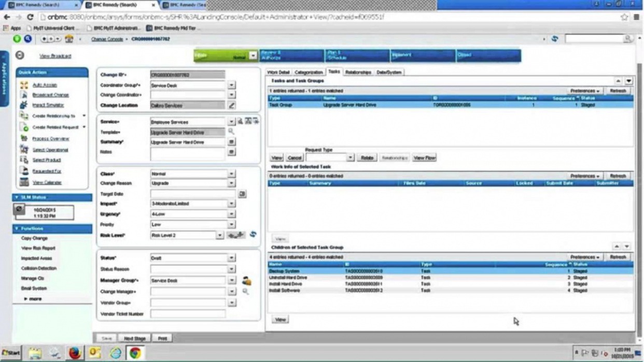Click the Select Product icon
Image resolution: width=644 pixels, height=362 pixels.
[x=24, y=160]
